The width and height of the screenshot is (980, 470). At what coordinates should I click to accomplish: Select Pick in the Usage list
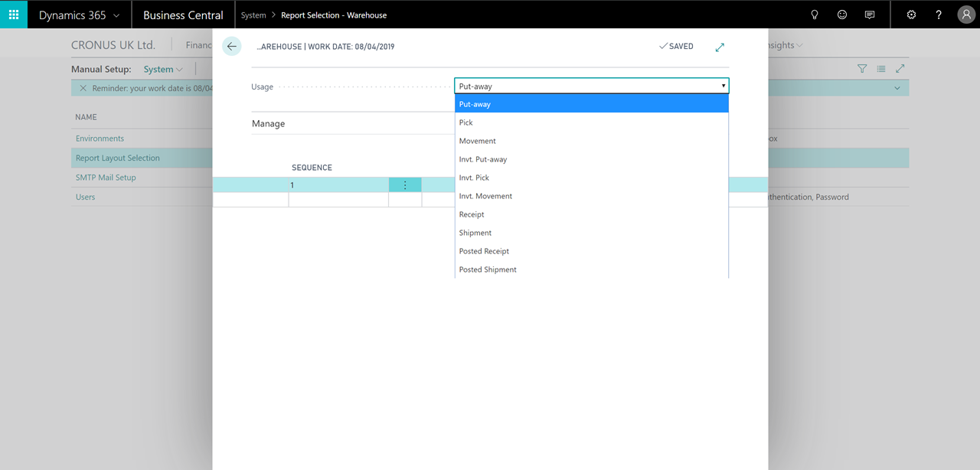click(x=592, y=122)
